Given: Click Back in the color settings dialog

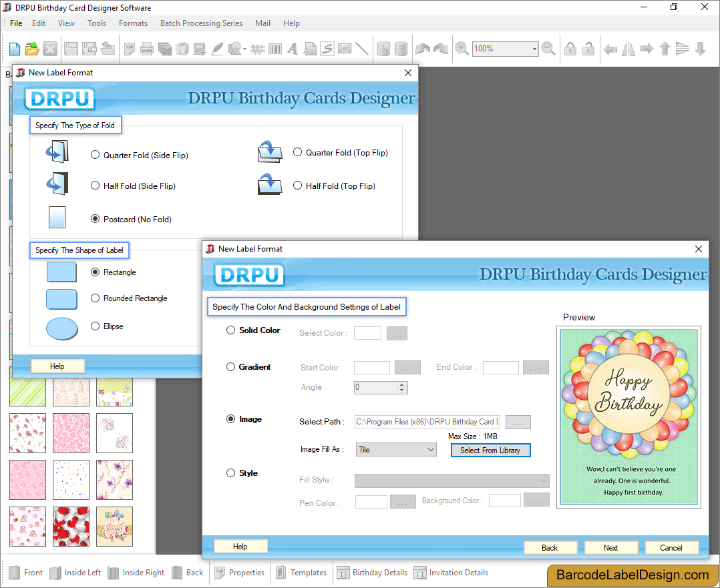Looking at the screenshot, I should pos(550,547).
